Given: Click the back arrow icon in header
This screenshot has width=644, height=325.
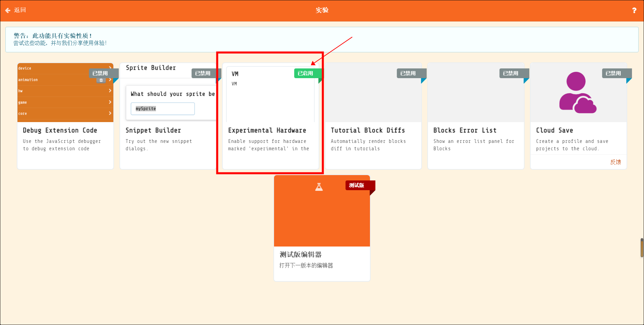Looking at the screenshot, I should [8, 10].
